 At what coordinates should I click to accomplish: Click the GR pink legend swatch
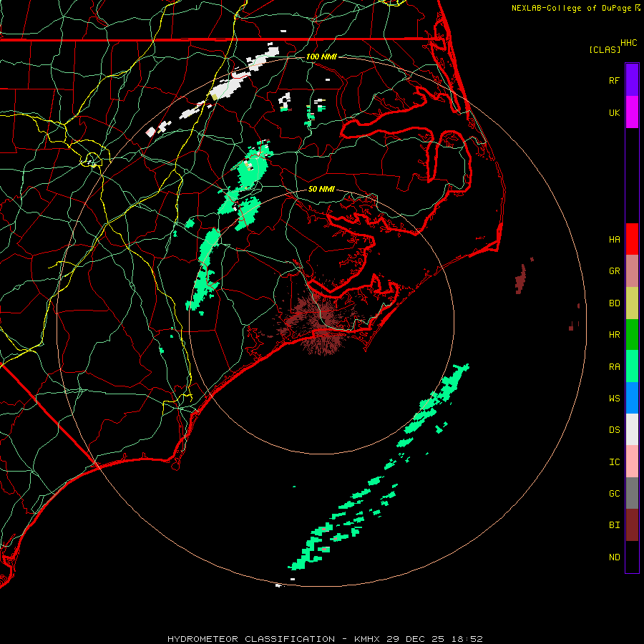(x=632, y=271)
